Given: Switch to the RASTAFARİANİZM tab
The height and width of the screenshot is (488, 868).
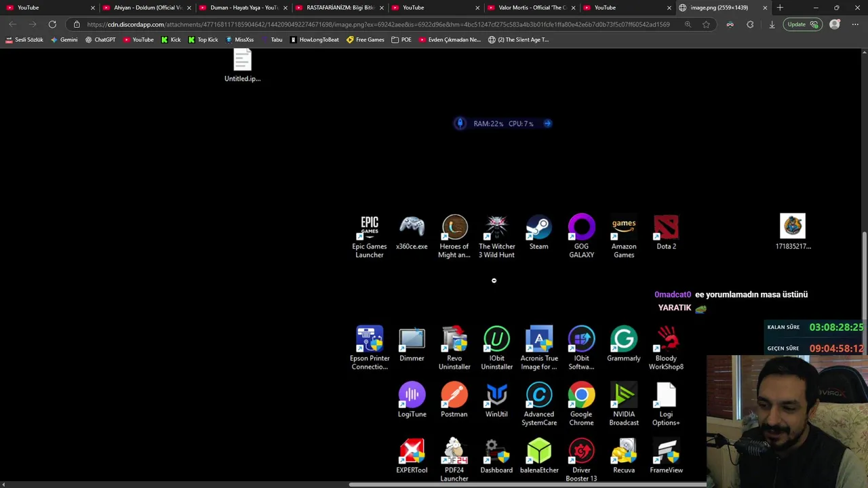Looking at the screenshot, I should [x=338, y=7].
